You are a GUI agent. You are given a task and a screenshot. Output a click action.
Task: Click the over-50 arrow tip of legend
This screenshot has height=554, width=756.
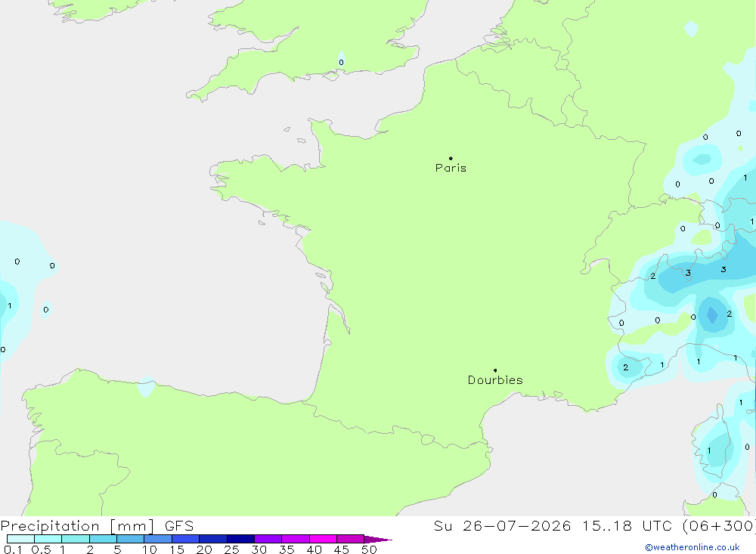(377, 540)
